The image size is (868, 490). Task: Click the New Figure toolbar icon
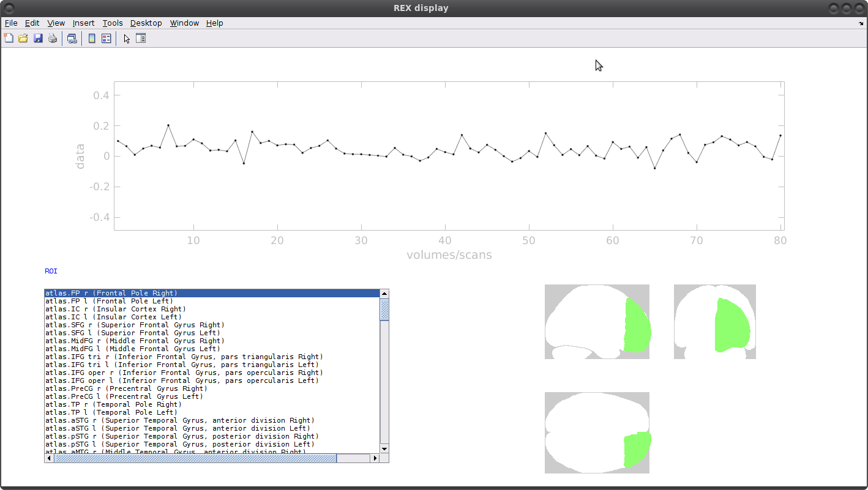tap(9, 39)
